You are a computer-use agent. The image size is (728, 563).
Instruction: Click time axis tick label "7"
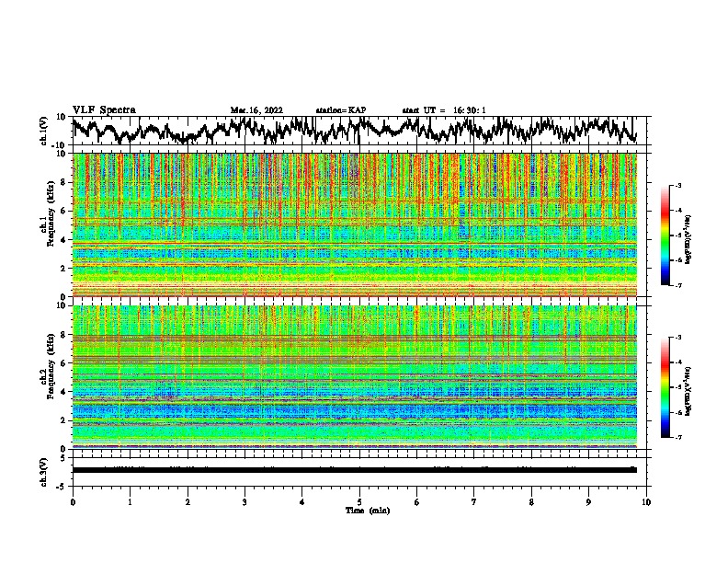tap(474, 502)
